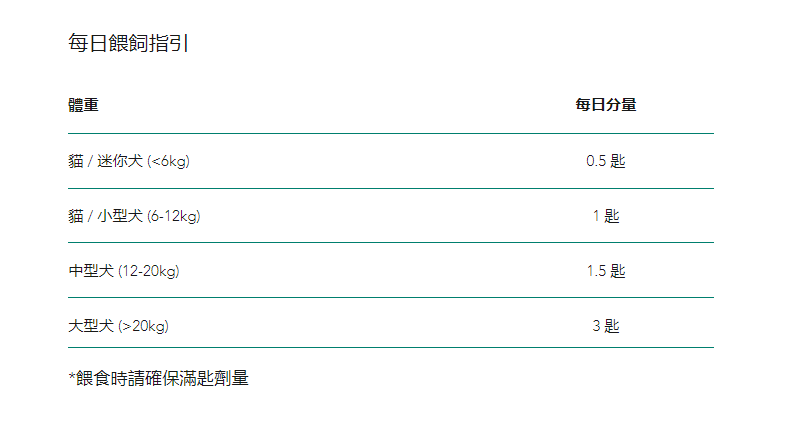
Task: Select the (<6kg) weight range
Action: click(168, 161)
